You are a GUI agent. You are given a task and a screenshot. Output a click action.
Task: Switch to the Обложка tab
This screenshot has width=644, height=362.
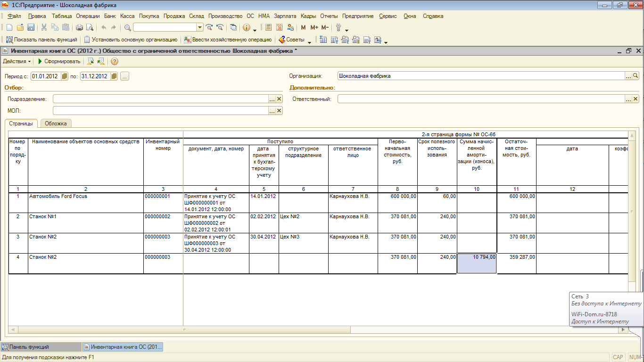tap(56, 123)
